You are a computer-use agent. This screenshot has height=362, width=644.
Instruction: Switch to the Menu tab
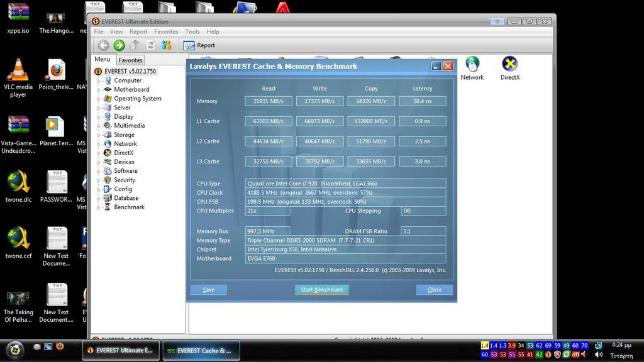click(x=103, y=60)
